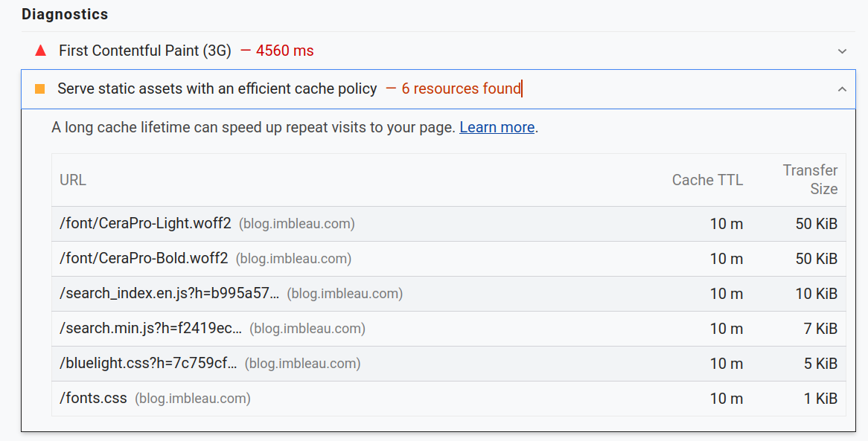Click the 50 KiB size for CeraPro-Light
Screen dimensions: 868x441
(x=816, y=223)
